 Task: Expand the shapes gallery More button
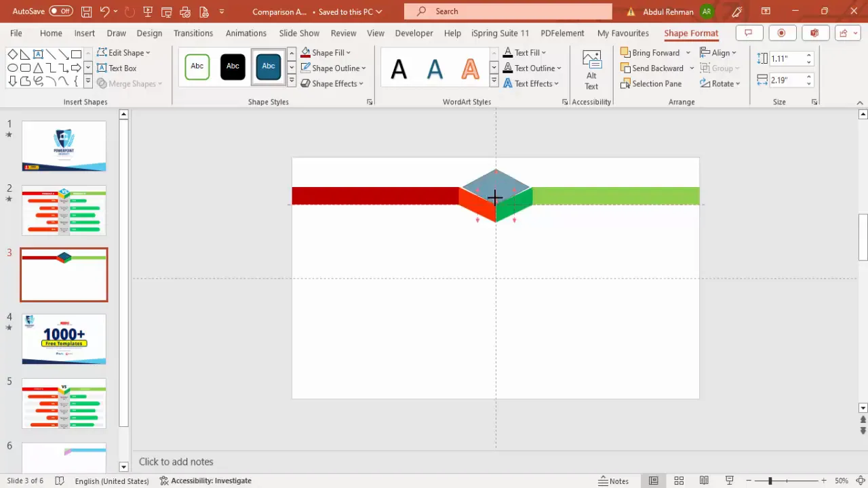tap(88, 81)
